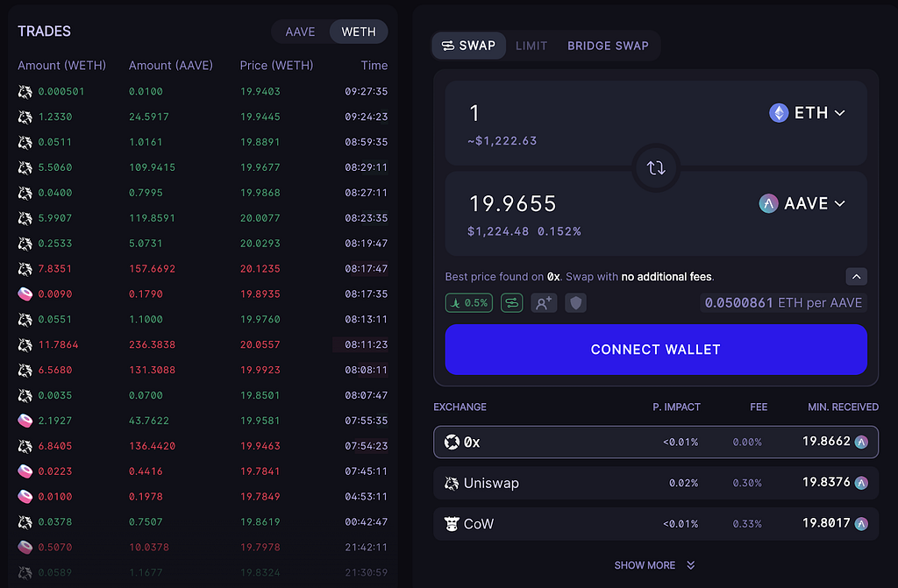Image resolution: width=898 pixels, height=588 pixels.
Task: Switch trades view to AAVE
Action: (x=300, y=32)
